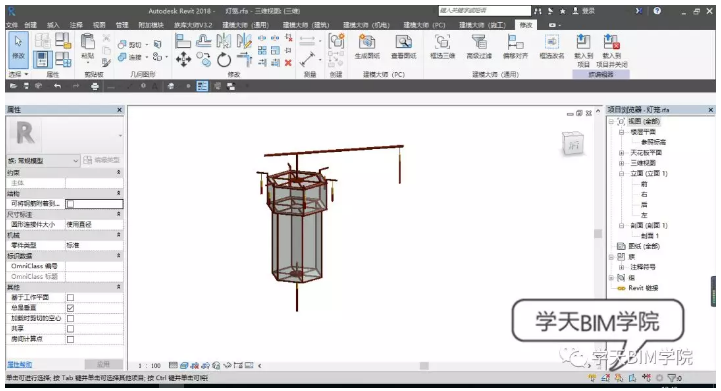
Task: Activate the Move tool with the four-arrow icon
Action: click(x=183, y=59)
